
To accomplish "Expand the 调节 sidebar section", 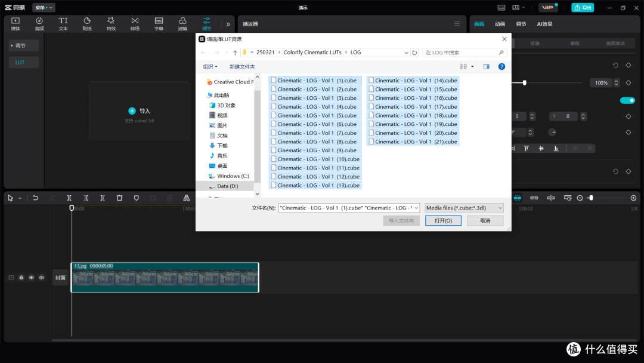I will click(24, 45).
